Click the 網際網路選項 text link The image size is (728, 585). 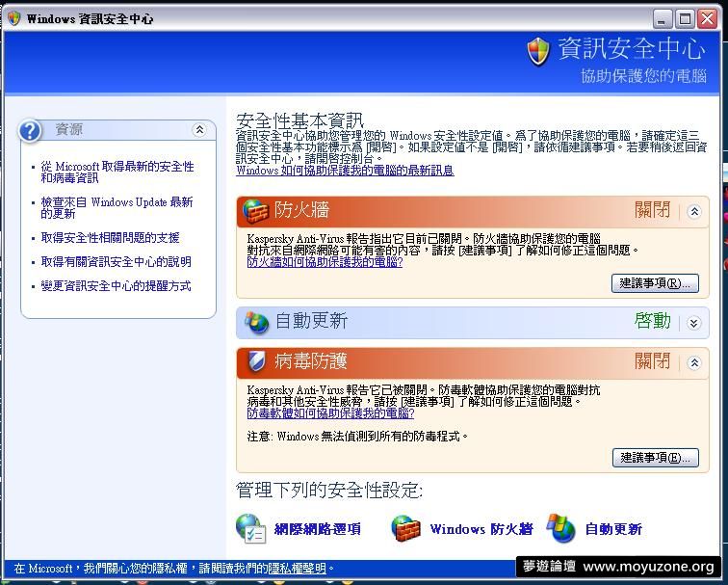[x=317, y=529]
